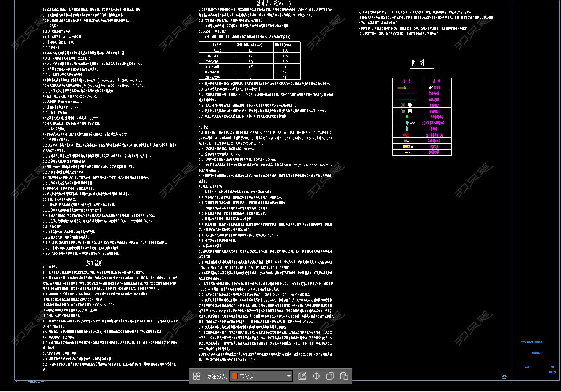Screen dimensions: 561x392
Task: Click the green square legend symbol
Action: pyautogui.click(x=407, y=117)
